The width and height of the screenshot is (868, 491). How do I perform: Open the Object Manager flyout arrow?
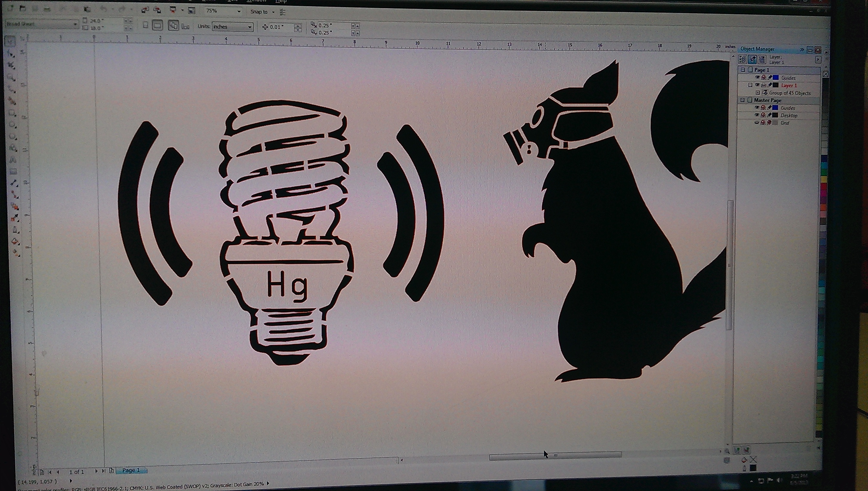[818, 59]
